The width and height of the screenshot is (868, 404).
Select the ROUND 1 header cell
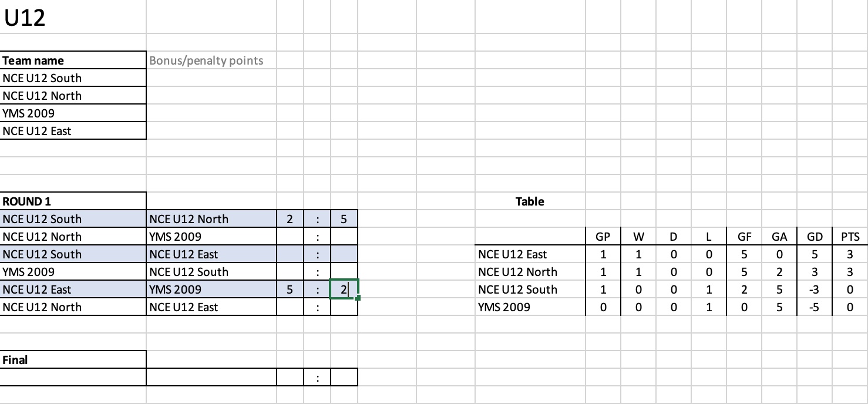coord(73,201)
